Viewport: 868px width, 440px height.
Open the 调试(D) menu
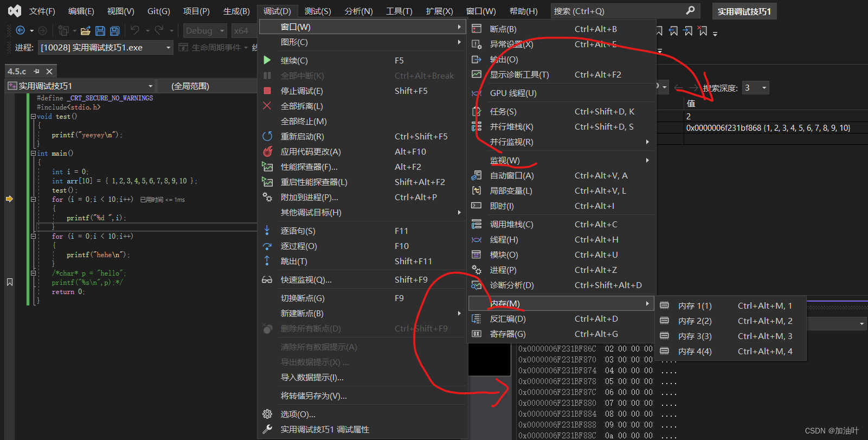coord(277,11)
